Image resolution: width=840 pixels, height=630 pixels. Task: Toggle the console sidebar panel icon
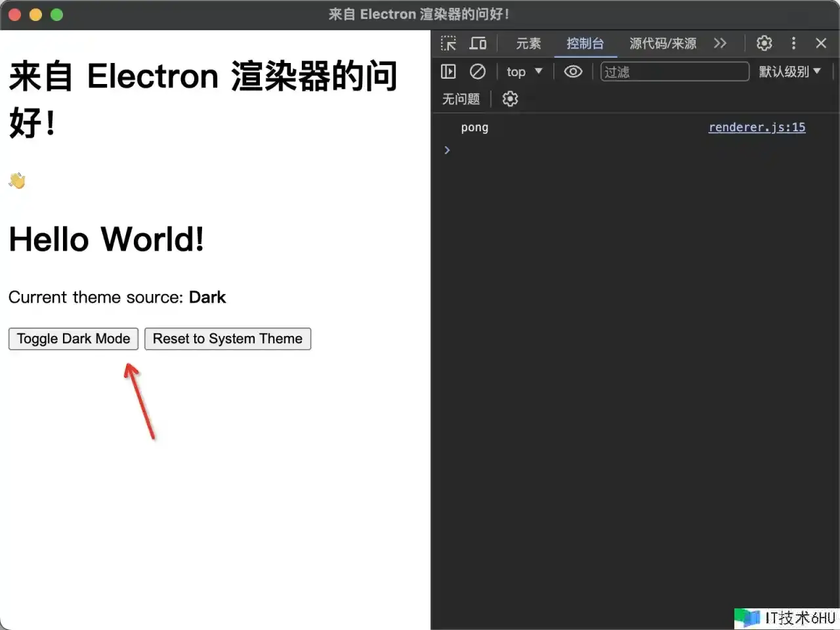click(x=448, y=72)
